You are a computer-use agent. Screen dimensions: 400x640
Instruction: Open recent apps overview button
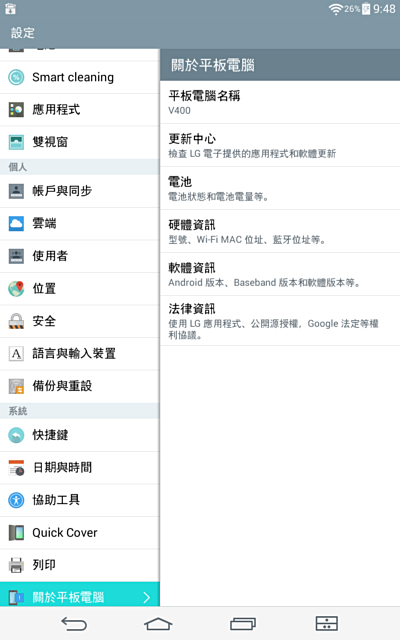(x=243, y=624)
